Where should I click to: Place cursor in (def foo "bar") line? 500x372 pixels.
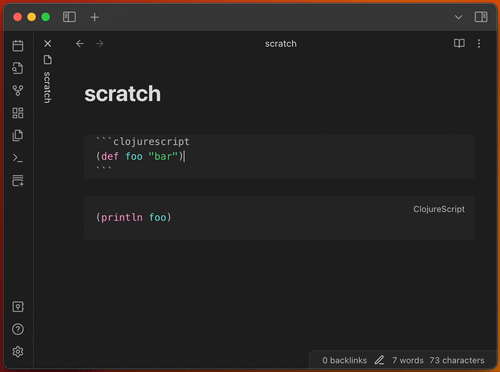[x=140, y=156]
